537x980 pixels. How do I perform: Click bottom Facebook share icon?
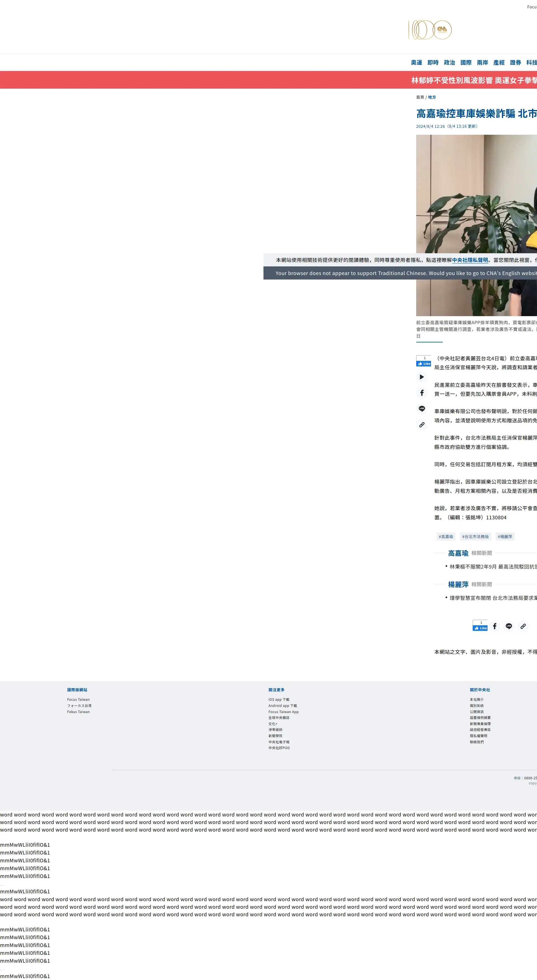click(x=494, y=626)
